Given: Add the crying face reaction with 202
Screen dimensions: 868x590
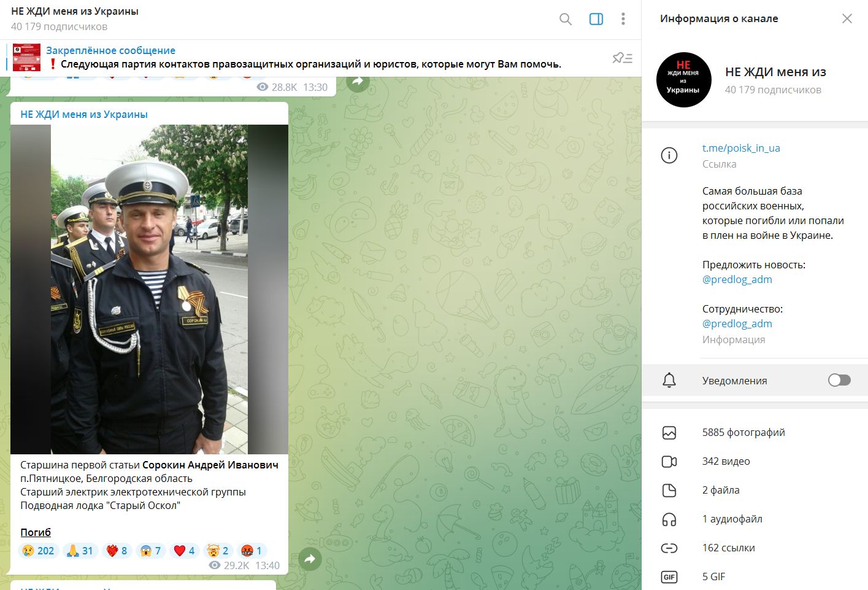Looking at the screenshot, I should 38,551.
